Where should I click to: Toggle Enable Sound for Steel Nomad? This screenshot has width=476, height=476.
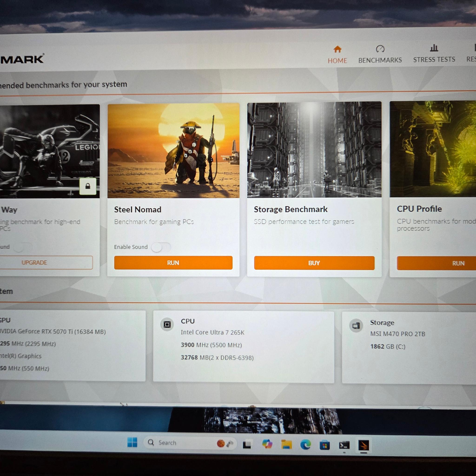point(161,247)
